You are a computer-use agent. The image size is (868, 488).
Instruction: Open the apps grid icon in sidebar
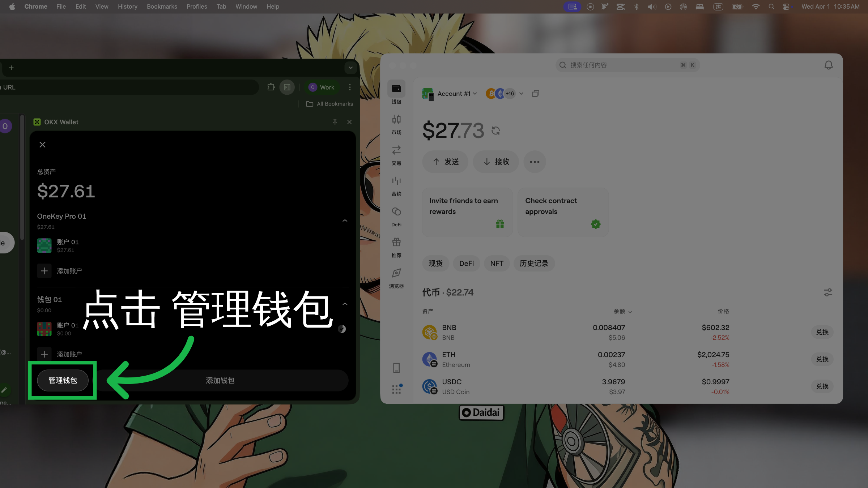tap(397, 389)
